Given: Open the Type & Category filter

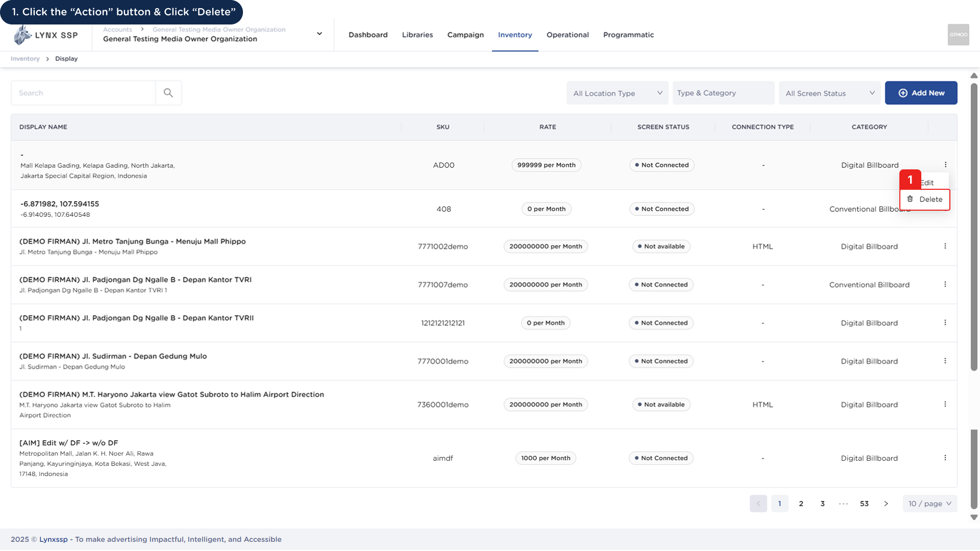Looking at the screenshot, I should (x=723, y=93).
